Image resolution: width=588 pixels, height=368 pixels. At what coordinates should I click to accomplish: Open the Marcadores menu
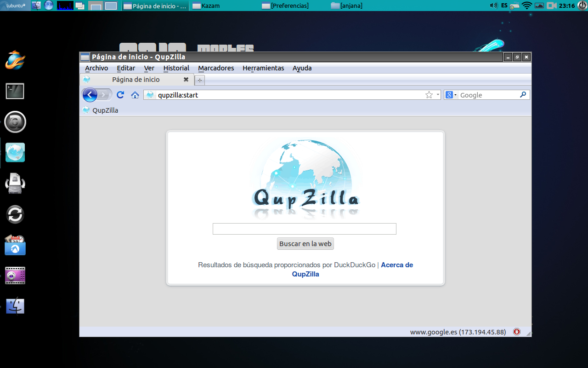coord(216,68)
